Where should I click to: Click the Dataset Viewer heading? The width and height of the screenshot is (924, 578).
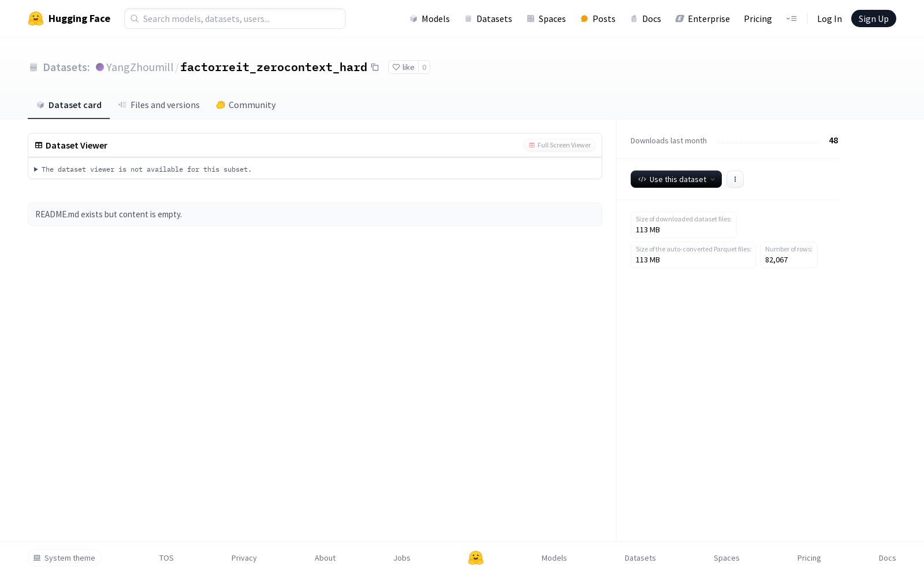(x=76, y=145)
